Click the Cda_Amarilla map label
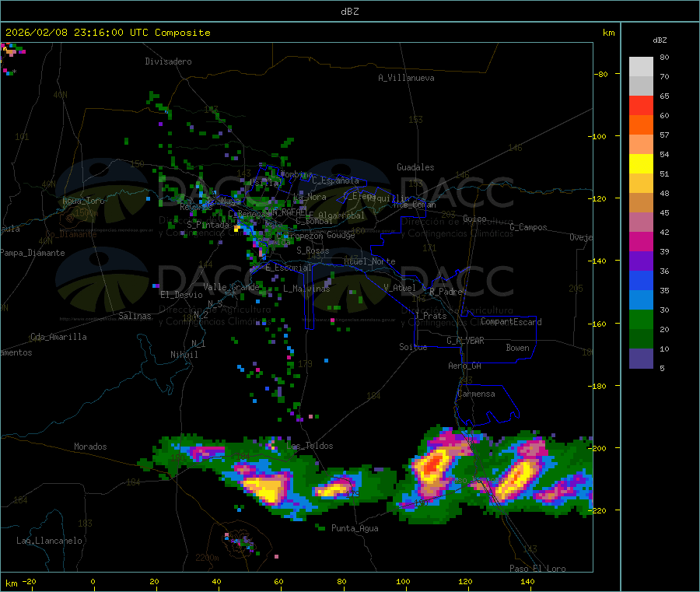Viewport: 700px width, 592px height. (58, 337)
